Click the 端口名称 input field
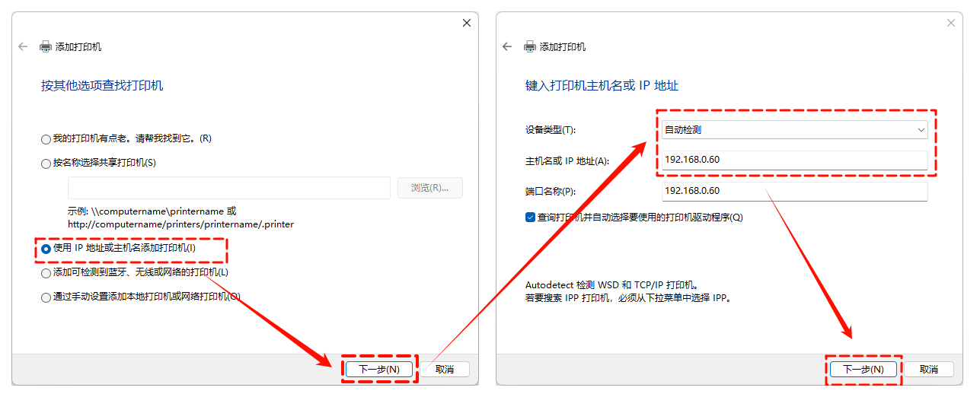The width and height of the screenshot is (980, 397). click(794, 191)
